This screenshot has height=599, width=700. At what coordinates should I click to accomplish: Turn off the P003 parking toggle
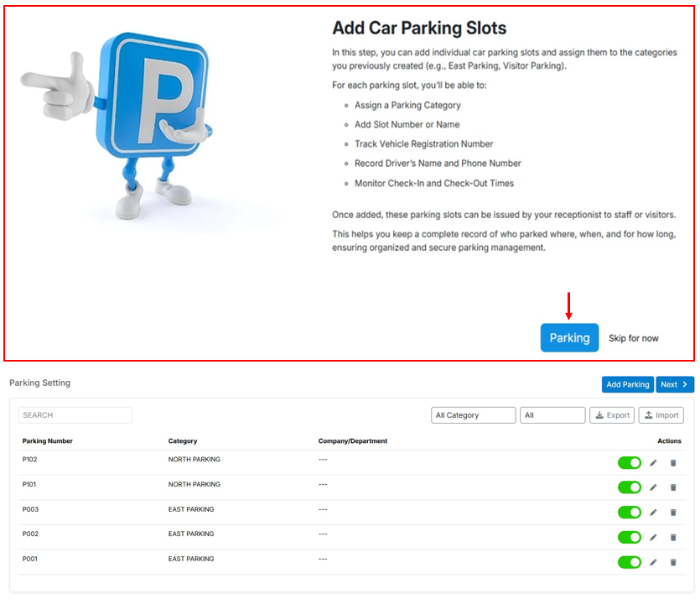pos(629,513)
